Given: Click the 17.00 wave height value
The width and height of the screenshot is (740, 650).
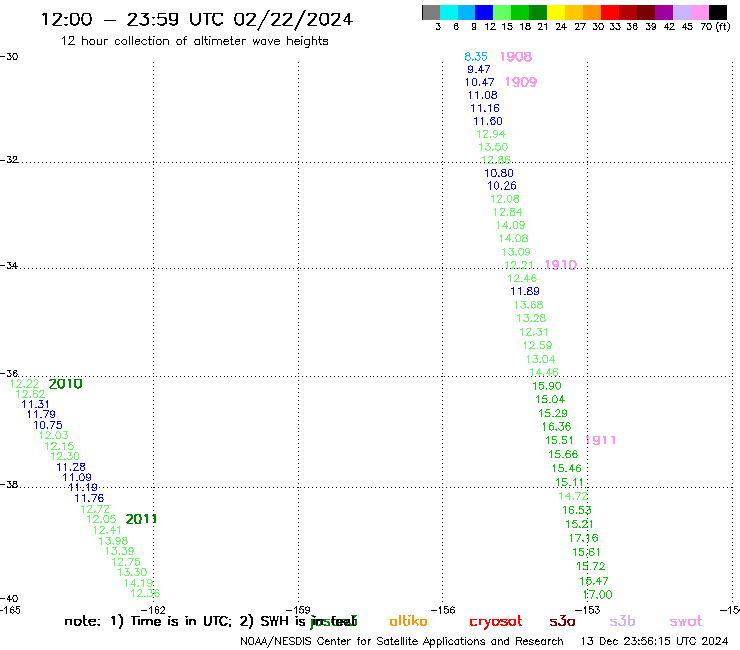Looking at the screenshot, I should click(597, 595).
